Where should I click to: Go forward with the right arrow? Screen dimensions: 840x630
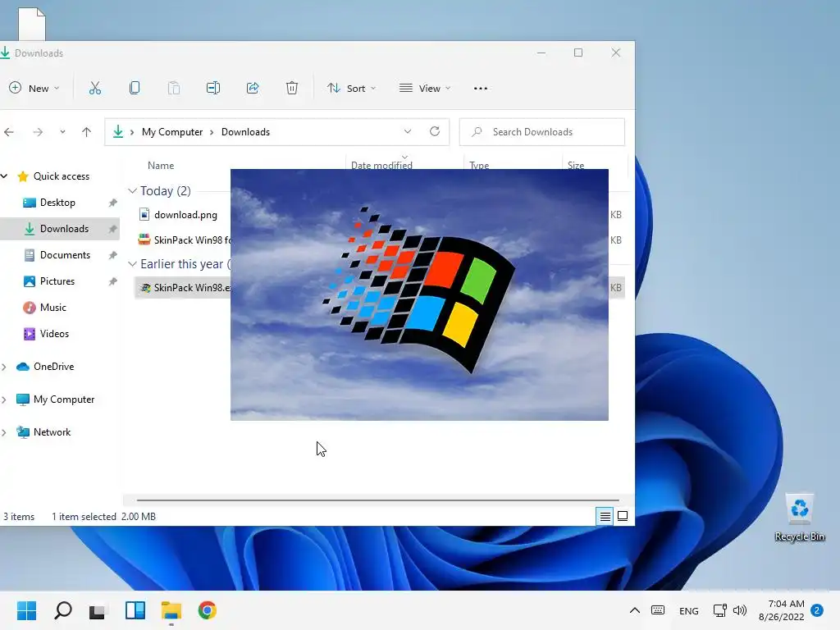click(x=38, y=132)
